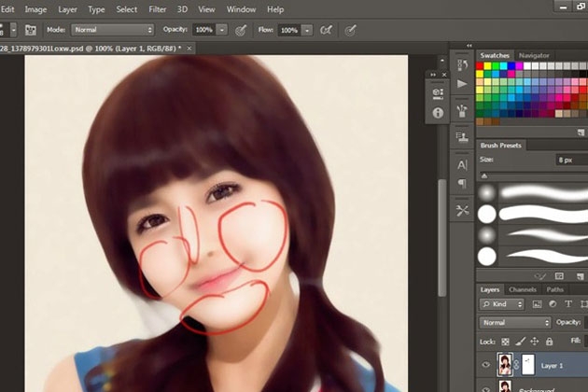Switch to the Channels tab
This screenshot has height=392, width=588.
[x=523, y=289]
